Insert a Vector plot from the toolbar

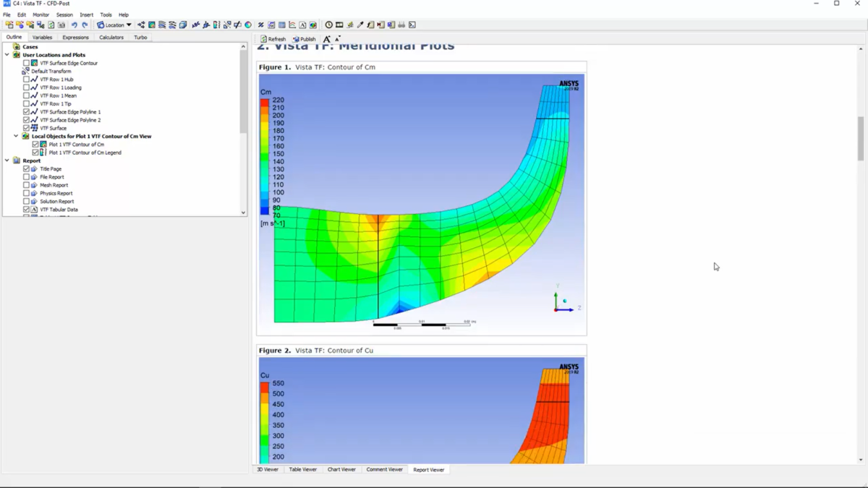tap(141, 25)
